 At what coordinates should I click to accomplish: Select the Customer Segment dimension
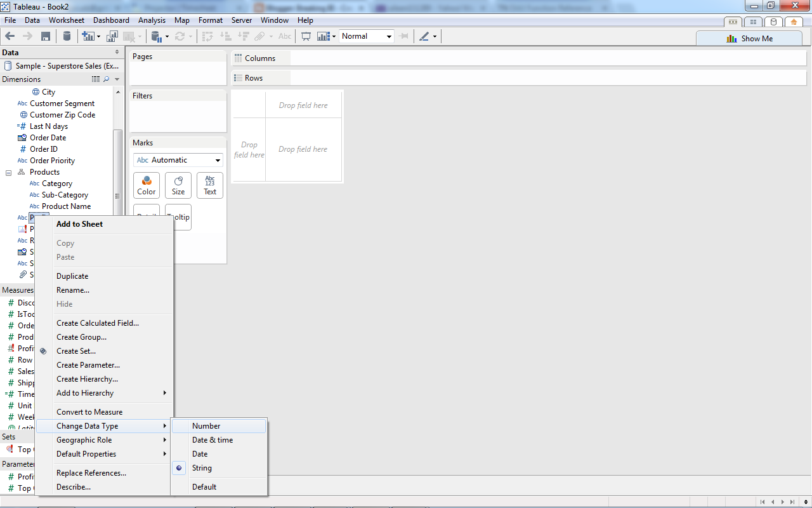pyautogui.click(x=62, y=104)
